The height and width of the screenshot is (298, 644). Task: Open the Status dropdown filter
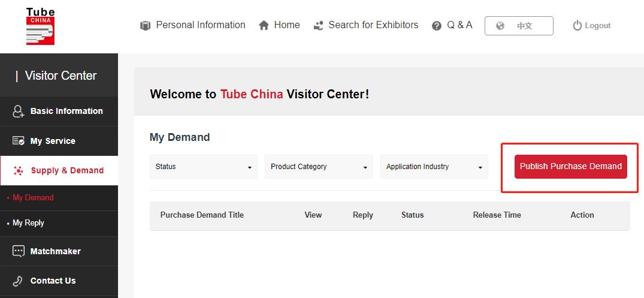204,167
